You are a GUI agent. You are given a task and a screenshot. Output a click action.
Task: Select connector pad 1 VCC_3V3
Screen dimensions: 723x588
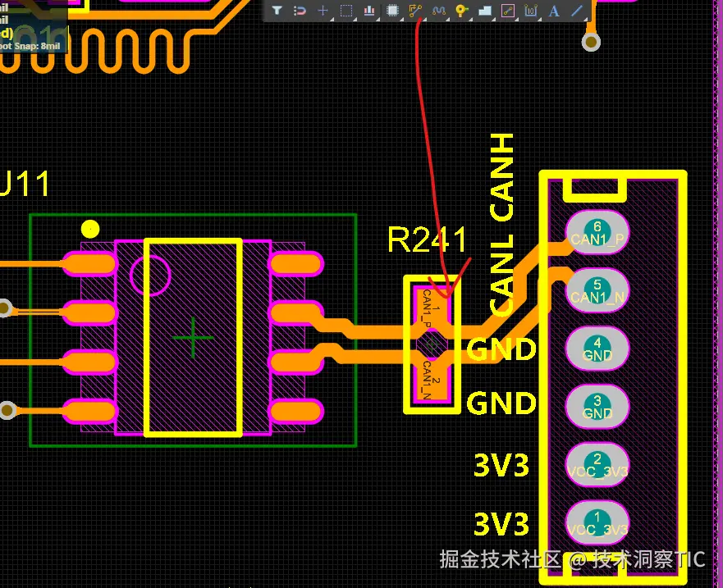597,522
